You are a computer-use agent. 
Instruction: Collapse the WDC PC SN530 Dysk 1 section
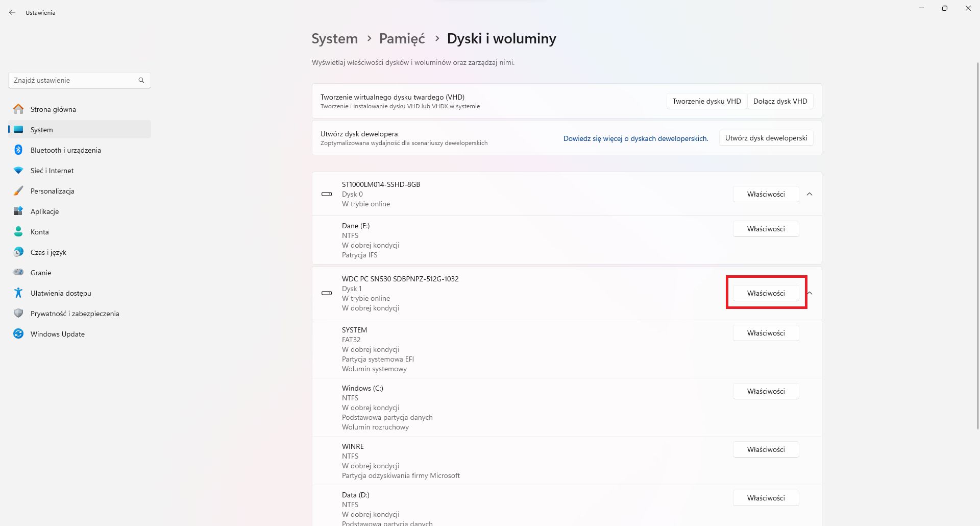click(810, 293)
